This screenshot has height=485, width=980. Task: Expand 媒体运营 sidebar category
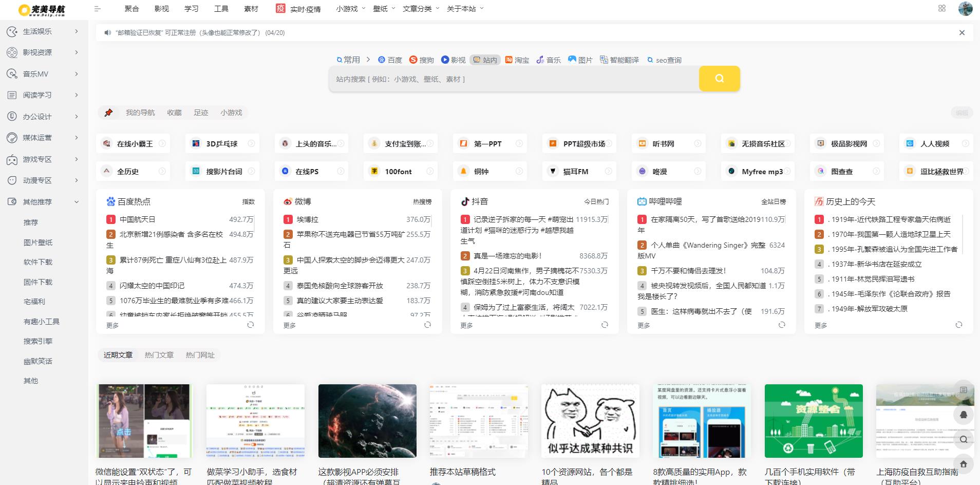pos(44,138)
